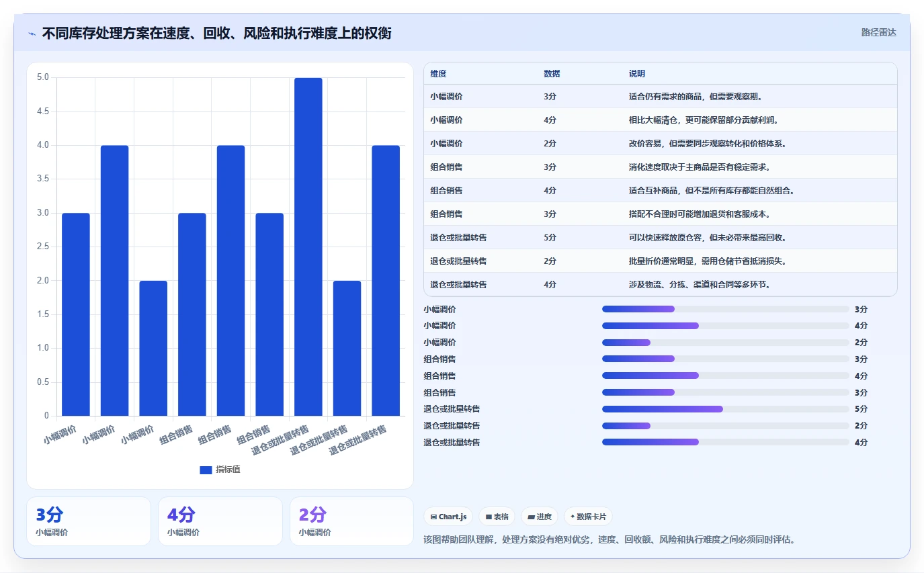Select the Chart.js chip
This screenshot has width=924, height=573.
448,517
